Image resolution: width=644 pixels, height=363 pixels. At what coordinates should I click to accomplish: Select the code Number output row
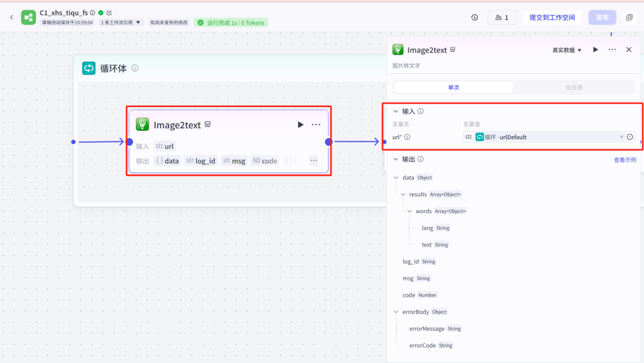[x=420, y=295]
